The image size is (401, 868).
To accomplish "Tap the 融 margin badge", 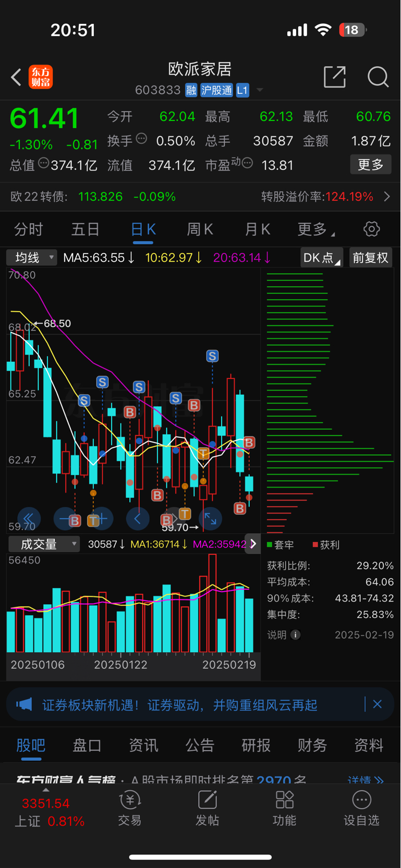I will (191, 90).
